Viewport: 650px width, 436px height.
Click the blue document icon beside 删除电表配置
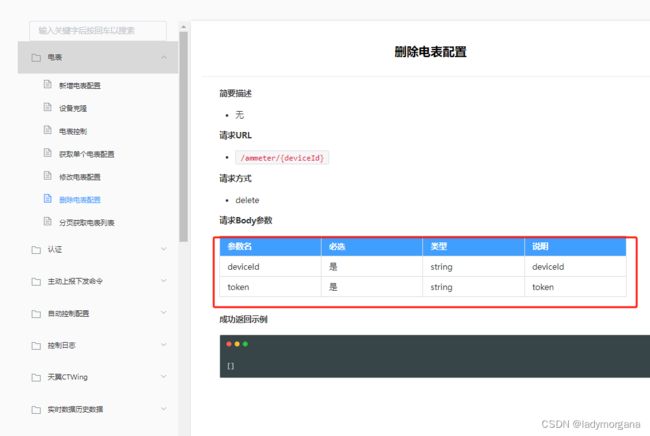48,199
